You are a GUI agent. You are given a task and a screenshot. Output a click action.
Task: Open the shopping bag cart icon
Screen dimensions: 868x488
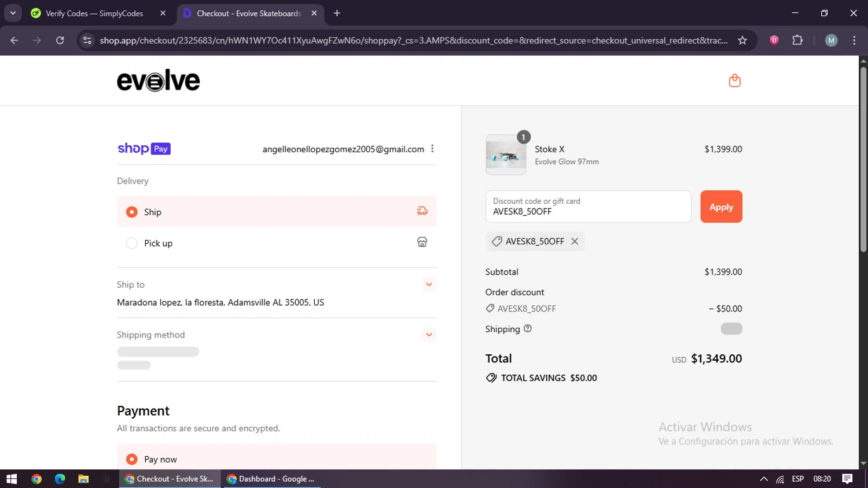pyautogui.click(x=734, y=80)
